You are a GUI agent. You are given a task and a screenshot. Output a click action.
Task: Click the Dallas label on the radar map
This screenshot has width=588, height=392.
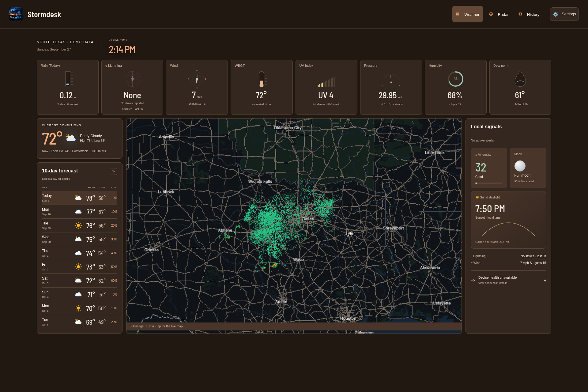pyautogui.click(x=308, y=219)
